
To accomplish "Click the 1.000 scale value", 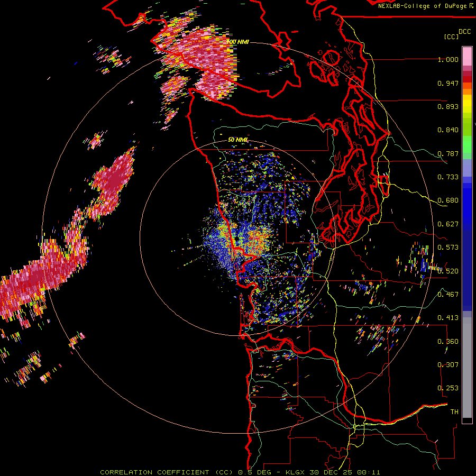I will click(448, 59).
